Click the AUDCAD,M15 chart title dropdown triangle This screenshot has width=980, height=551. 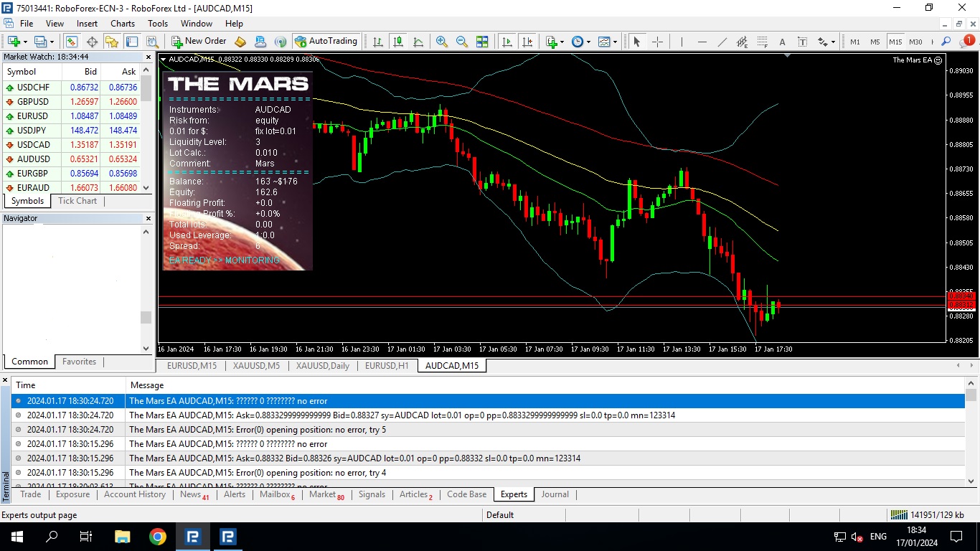[164, 59]
